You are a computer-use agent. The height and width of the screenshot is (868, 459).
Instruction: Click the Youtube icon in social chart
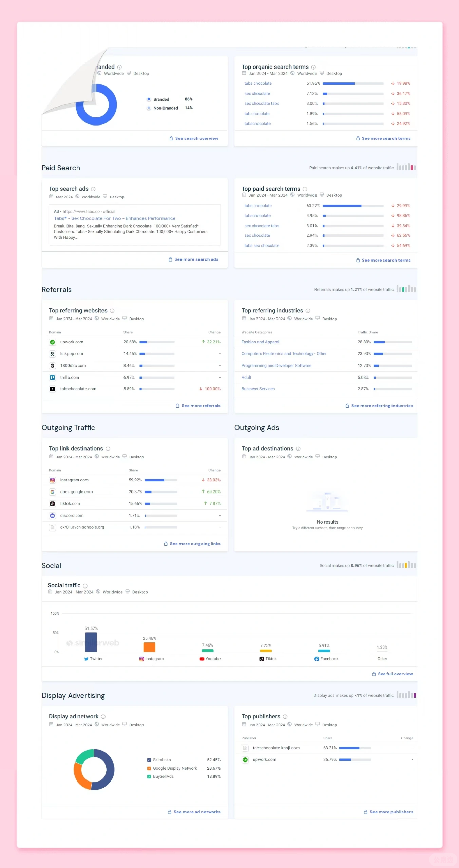coord(202,659)
